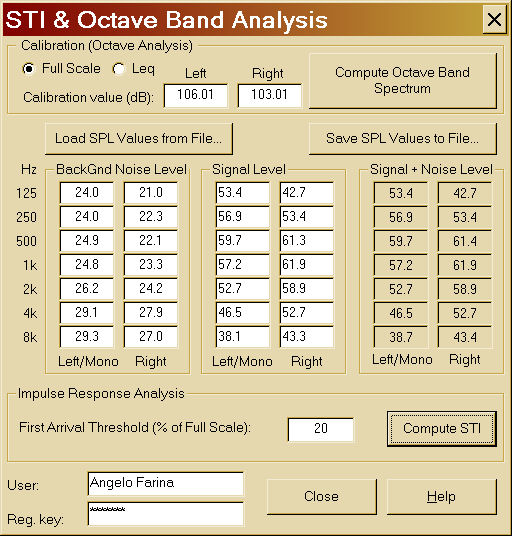Edit 8k right background noise value
This screenshot has height=536, width=512.
point(151,337)
